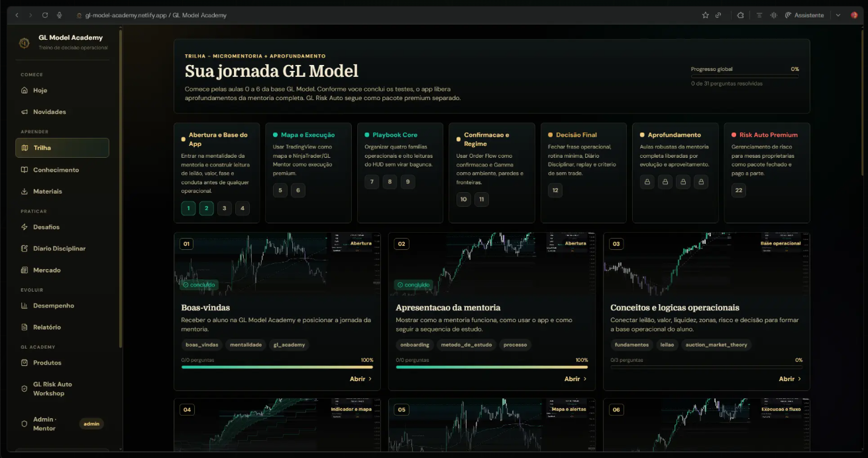Image resolution: width=868 pixels, height=458 pixels.
Task: Open Conhecimento section
Action: (62, 170)
